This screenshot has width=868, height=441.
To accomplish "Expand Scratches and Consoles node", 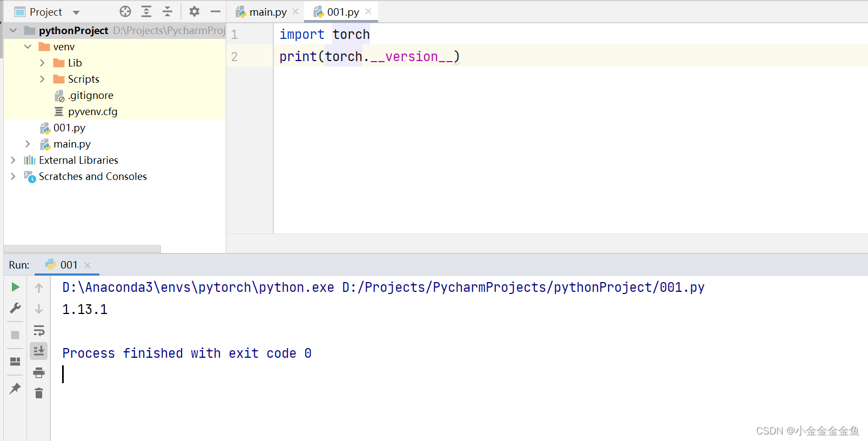I will (x=14, y=177).
